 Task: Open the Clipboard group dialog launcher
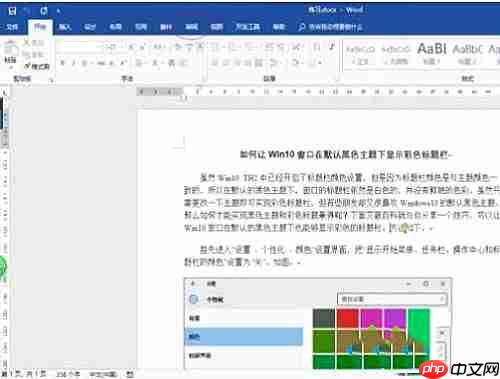[52, 79]
